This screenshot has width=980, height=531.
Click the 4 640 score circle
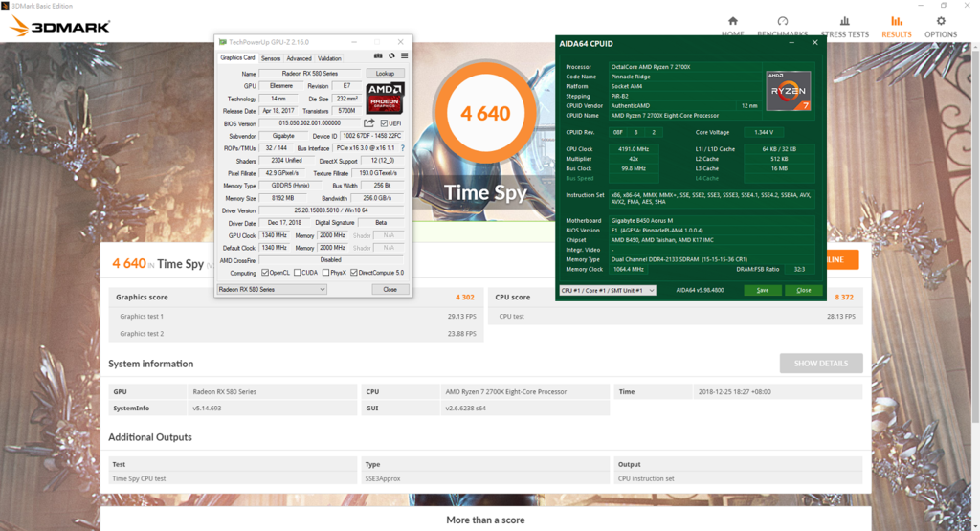(x=485, y=113)
